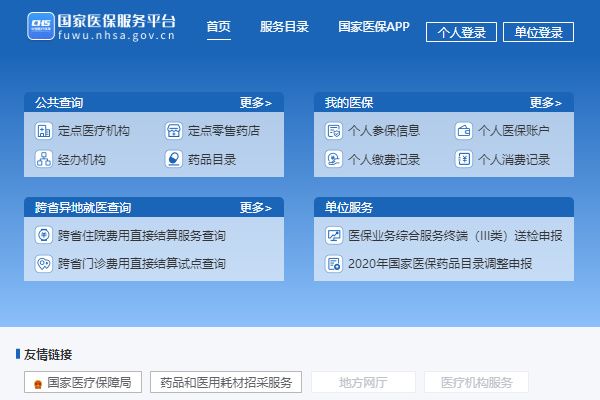Open the 经办机构 link

click(x=82, y=159)
